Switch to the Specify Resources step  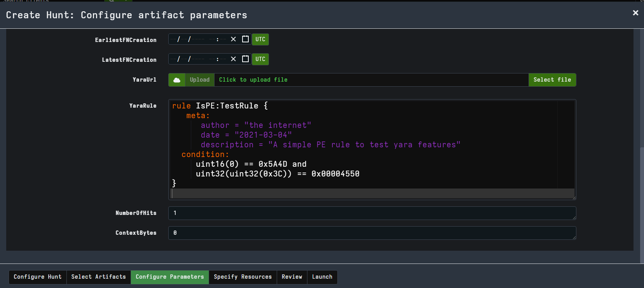pyautogui.click(x=243, y=277)
